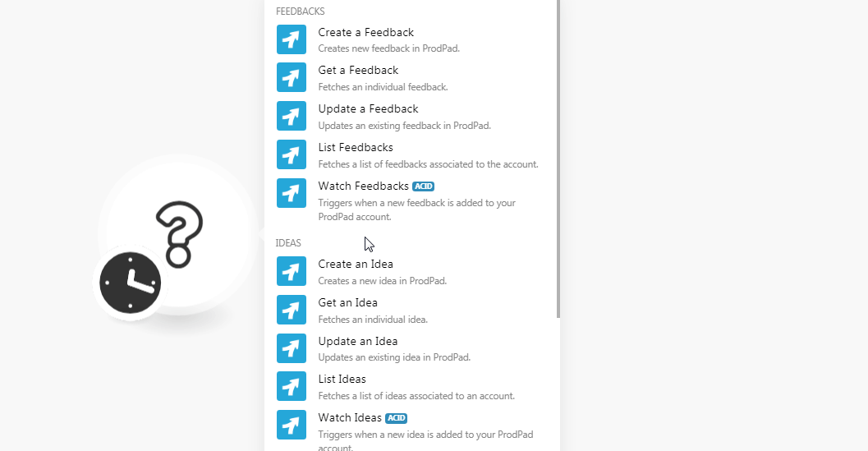
Task: Click the question mark empty module
Action: click(179, 234)
